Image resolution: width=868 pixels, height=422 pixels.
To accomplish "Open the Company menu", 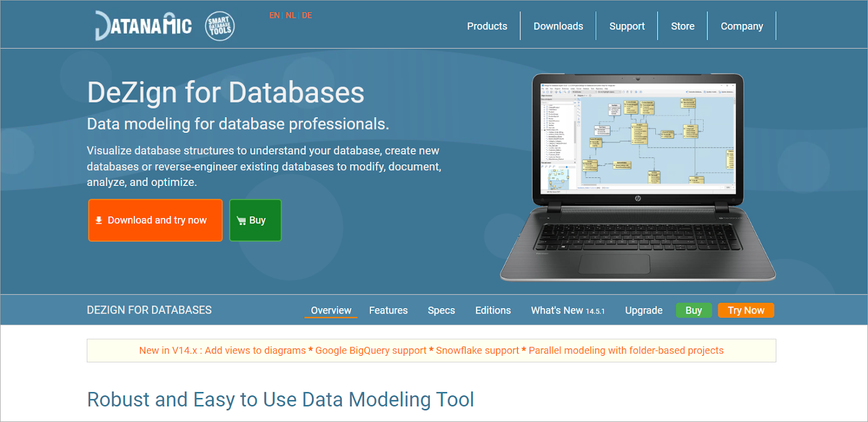I will [742, 26].
